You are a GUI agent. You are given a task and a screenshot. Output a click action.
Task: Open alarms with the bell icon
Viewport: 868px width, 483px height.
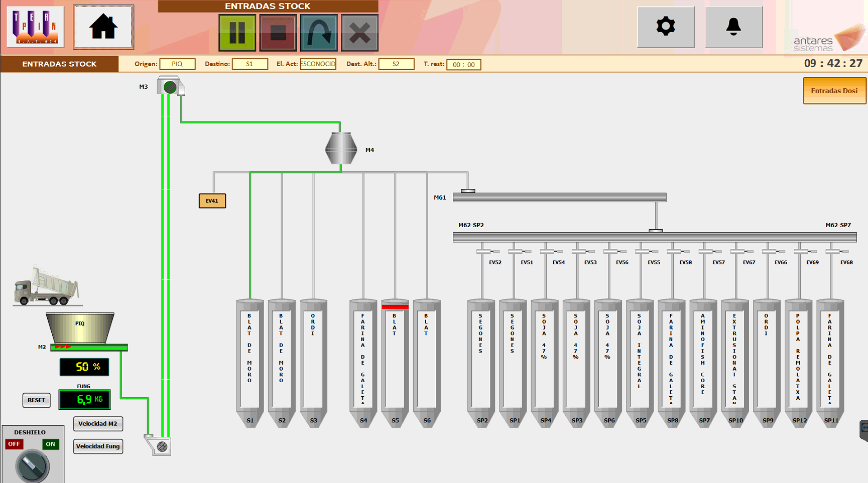733,27
